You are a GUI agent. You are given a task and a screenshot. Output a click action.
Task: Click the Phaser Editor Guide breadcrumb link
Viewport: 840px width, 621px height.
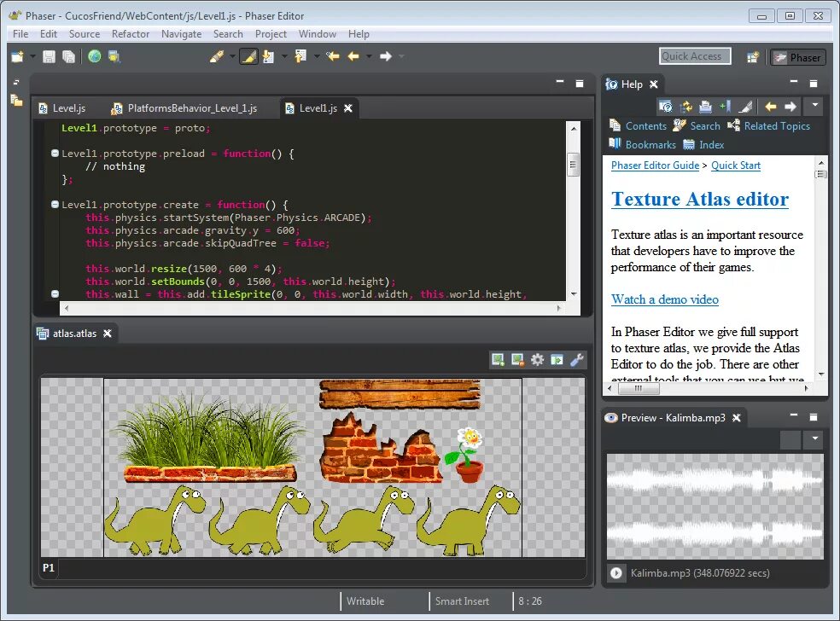[x=655, y=165]
